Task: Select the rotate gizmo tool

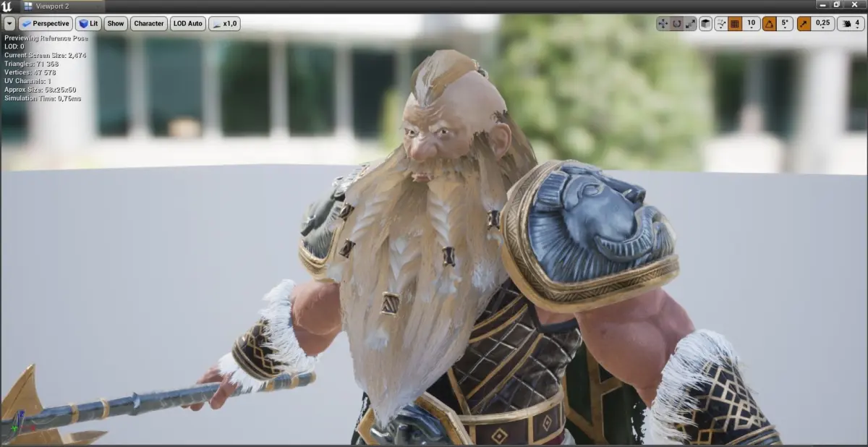Action: [676, 24]
